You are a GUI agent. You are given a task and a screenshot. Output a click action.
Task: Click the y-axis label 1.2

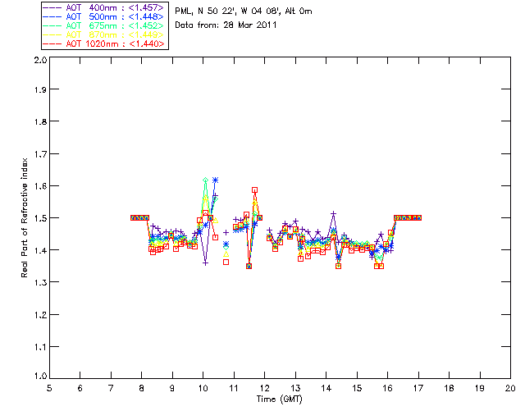point(40,315)
